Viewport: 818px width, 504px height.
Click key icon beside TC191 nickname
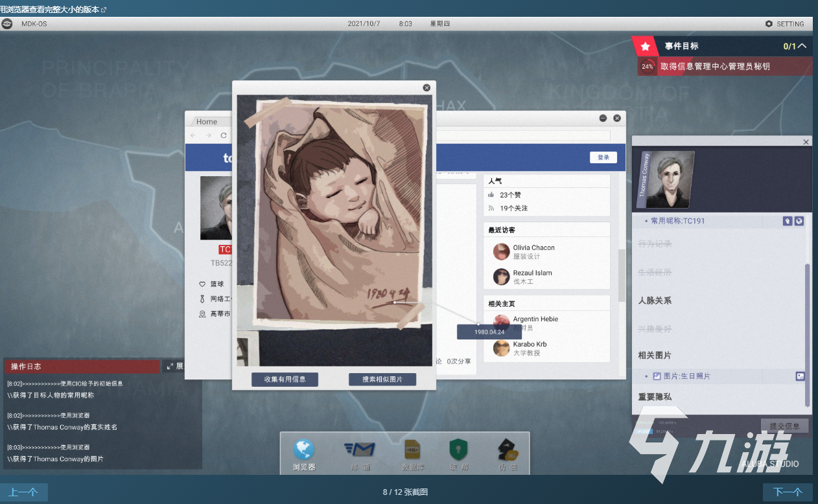coord(788,221)
